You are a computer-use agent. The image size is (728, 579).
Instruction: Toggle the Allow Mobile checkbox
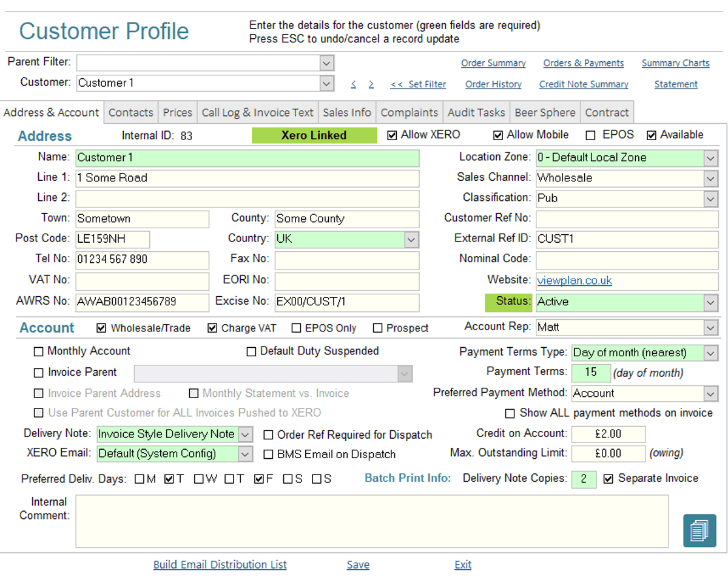tap(498, 135)
